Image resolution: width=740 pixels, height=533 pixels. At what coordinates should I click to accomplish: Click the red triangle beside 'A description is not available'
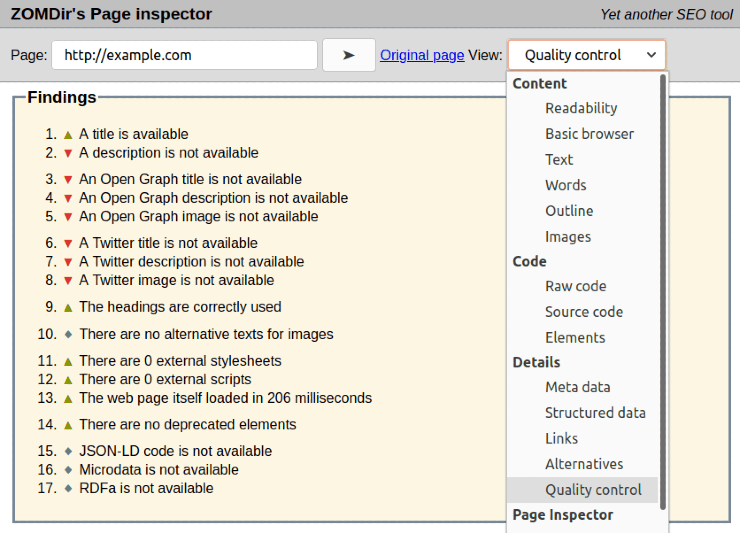click(x=68, y=153)
